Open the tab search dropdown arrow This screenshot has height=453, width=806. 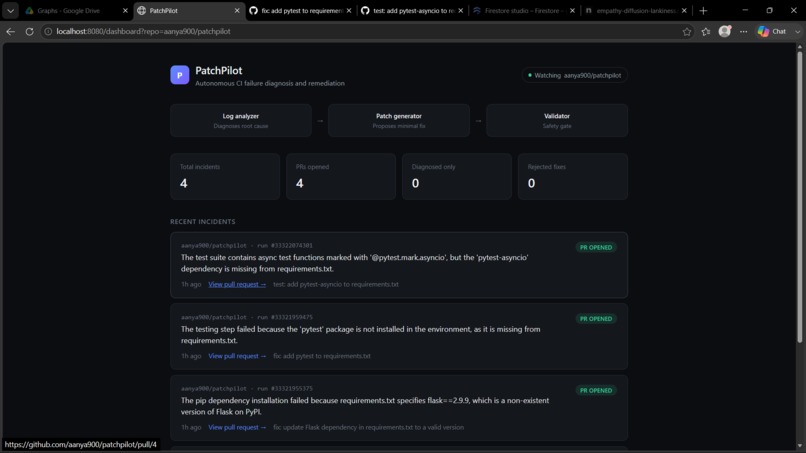point(10,10)
